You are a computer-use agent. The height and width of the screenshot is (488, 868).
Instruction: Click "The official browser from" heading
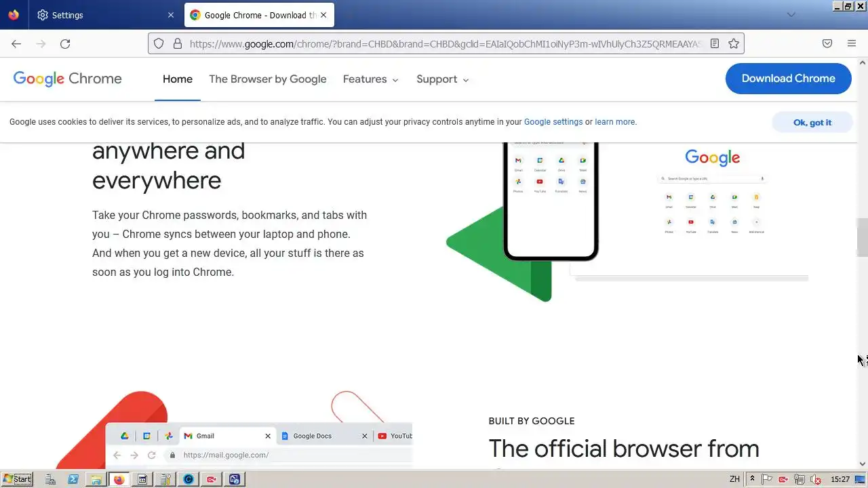(624, 449)
